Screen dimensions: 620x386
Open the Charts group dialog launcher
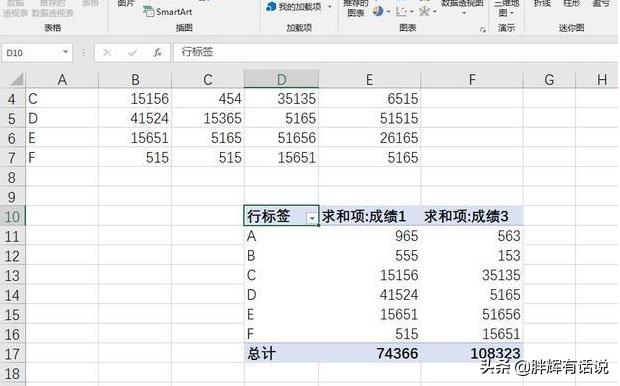coord(483,29)
